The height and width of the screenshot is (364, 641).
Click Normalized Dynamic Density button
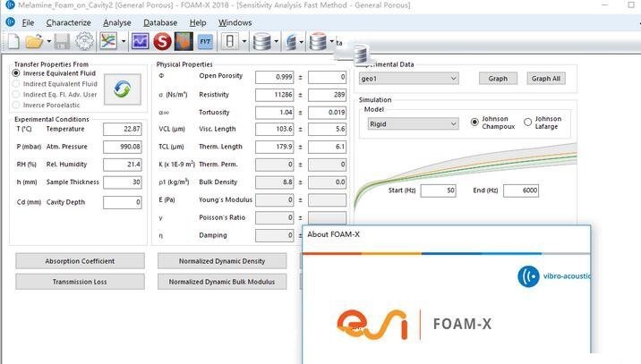click(222, 261)
